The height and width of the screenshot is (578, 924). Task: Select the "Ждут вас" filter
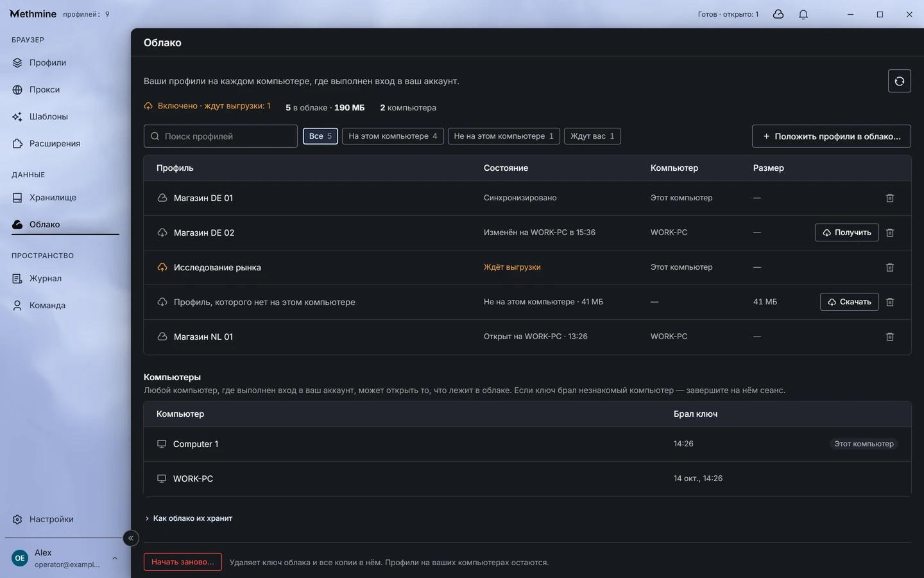coord(592,136)
